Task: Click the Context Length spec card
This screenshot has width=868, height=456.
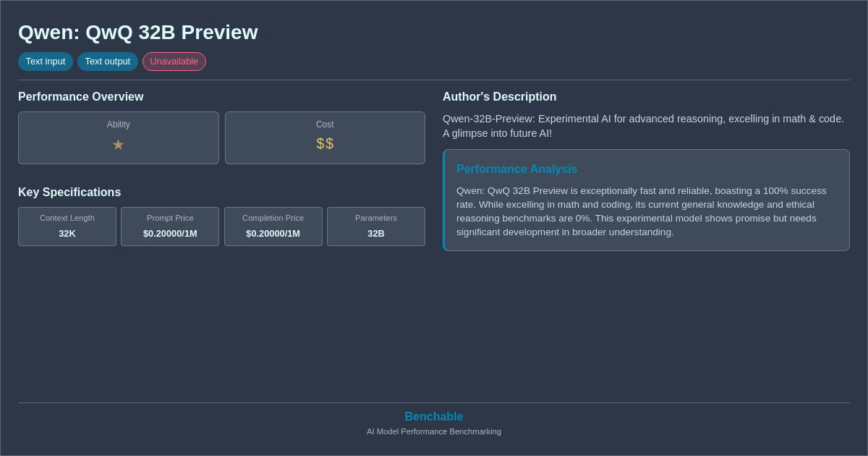Action: [x=67, y=227]
